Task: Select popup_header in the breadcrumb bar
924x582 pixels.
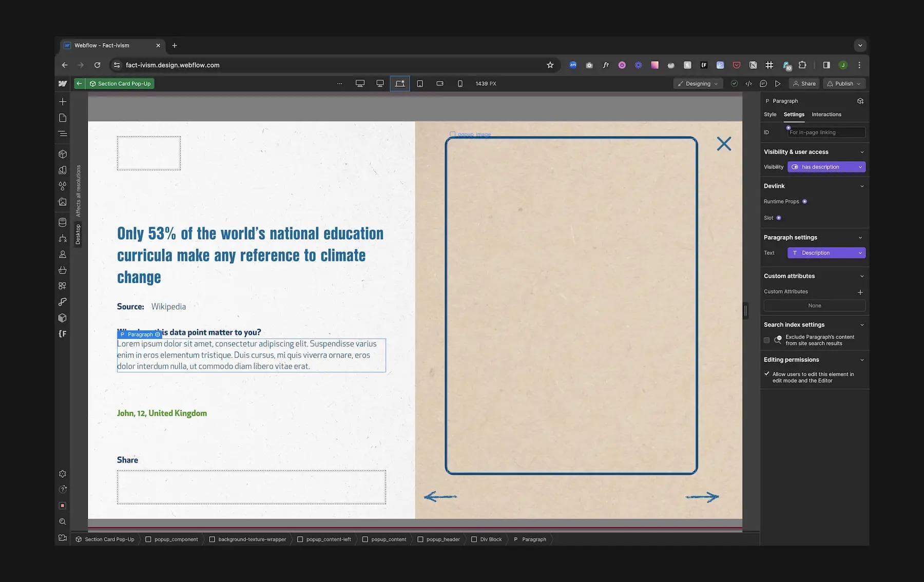Action: click(442, 539)
